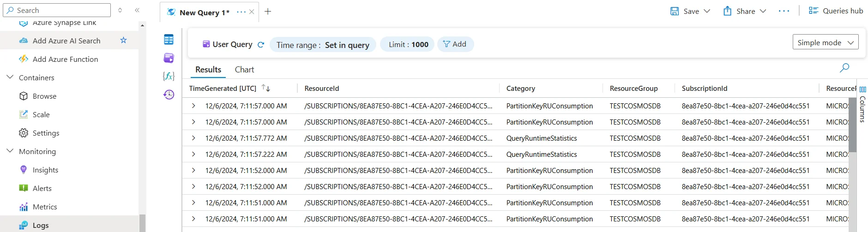Close the New Query 1 tab
This screenshot has width=868, height=232.
click(x=252, y=12)
